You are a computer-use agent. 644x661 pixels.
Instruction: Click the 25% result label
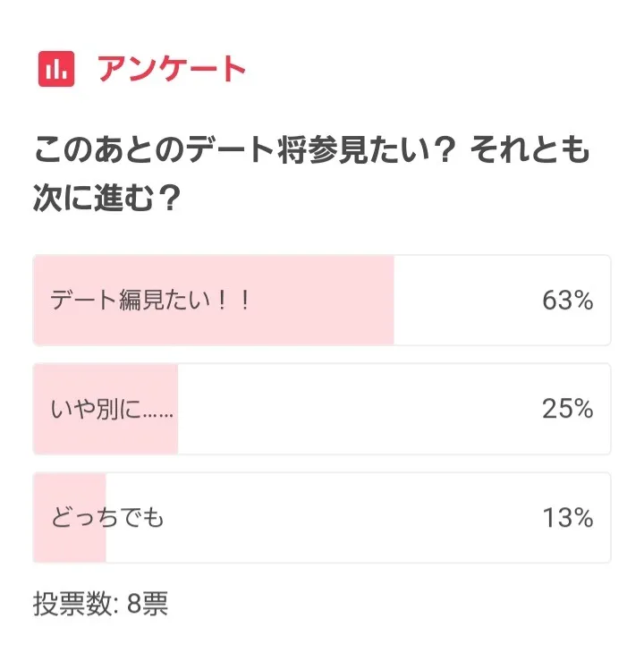(x=567, y=409)
